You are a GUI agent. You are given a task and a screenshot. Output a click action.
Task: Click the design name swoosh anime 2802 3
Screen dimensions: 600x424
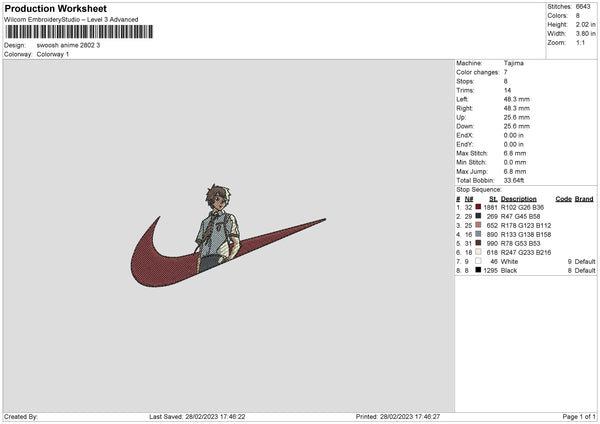(x=68, y=45)
